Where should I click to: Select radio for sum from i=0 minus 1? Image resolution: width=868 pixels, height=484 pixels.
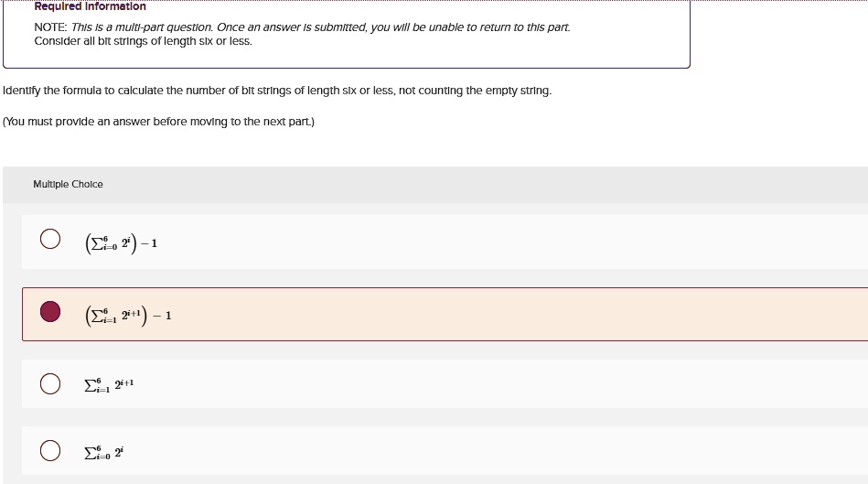[50, 239]
